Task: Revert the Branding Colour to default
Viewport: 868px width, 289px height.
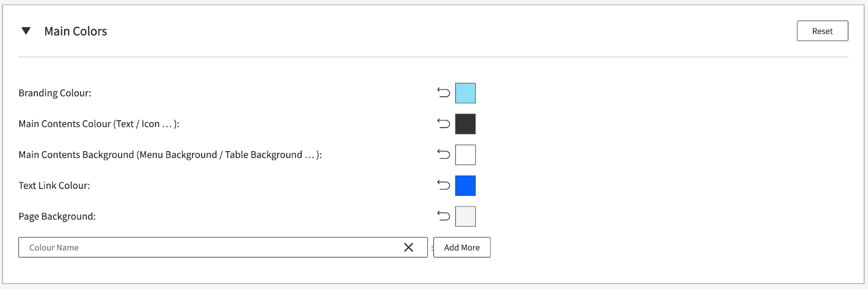Action: click(x=444, y=93)
